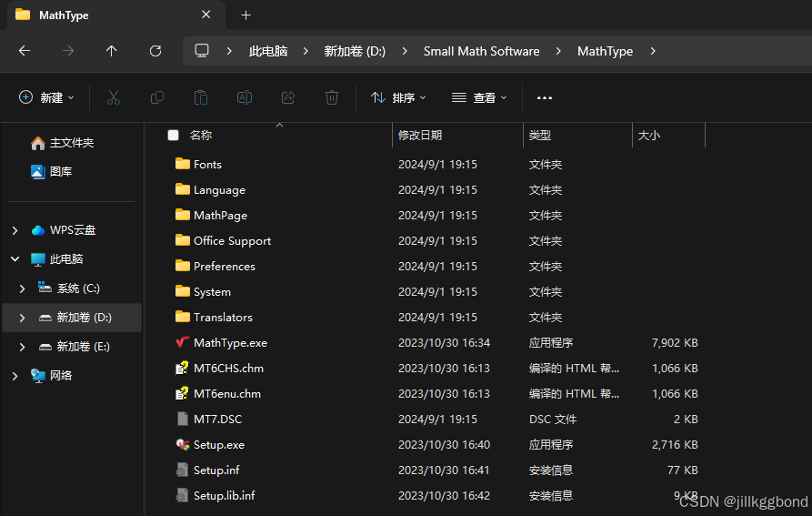Expand the 新加卷 (E:) drive node
Image resolution: width=812 pixels, height=516 pixels.
22,347
